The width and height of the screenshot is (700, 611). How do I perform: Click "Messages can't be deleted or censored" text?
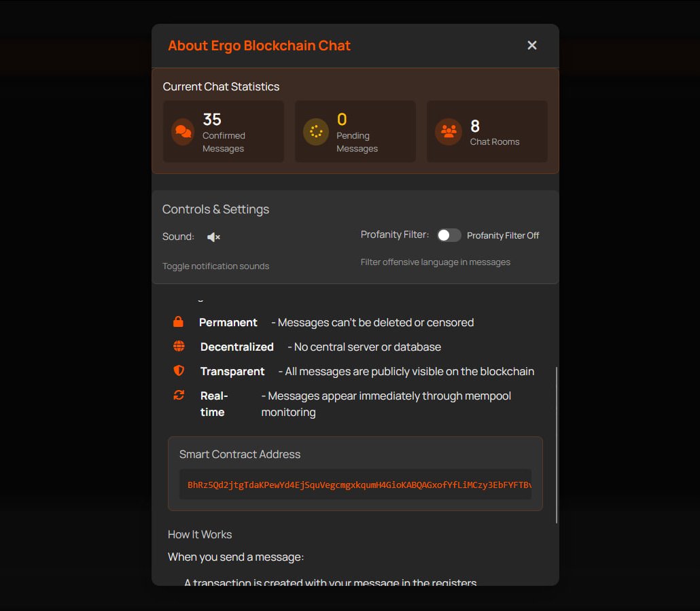[373, 322]
